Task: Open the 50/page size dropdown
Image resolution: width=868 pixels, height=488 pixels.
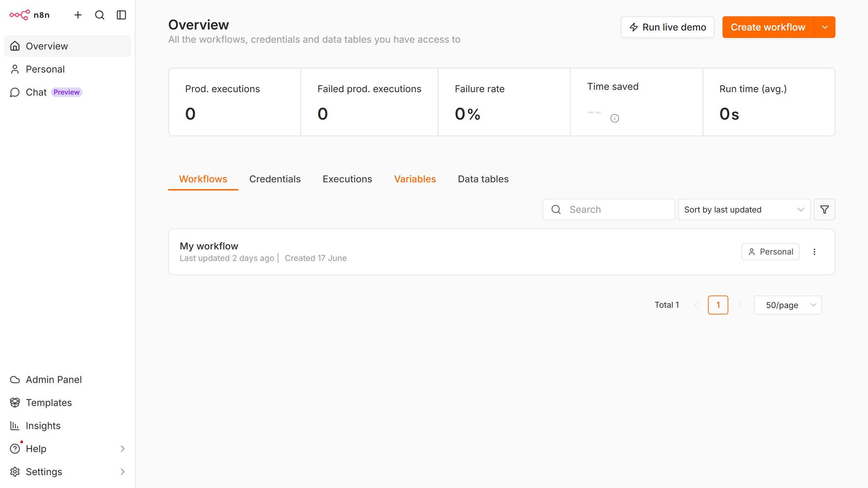Action: 788,305
